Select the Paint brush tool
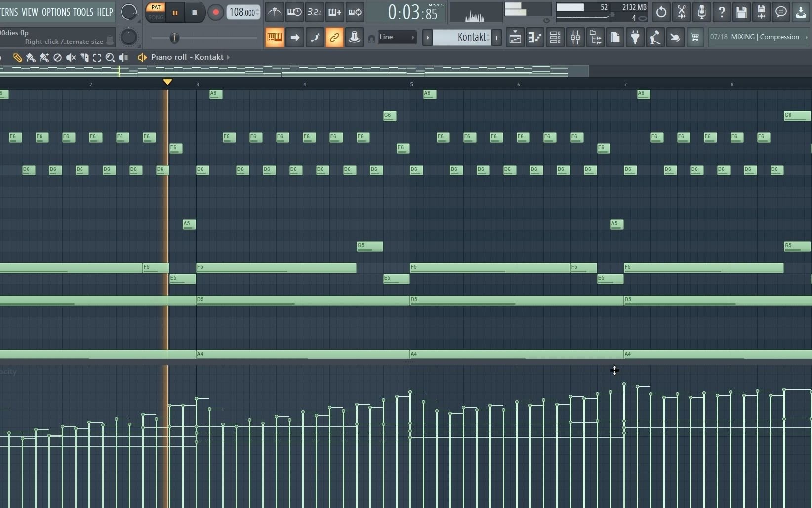Image resolution: width=812 pixels, height=508 pixels. tap(31, 57)
